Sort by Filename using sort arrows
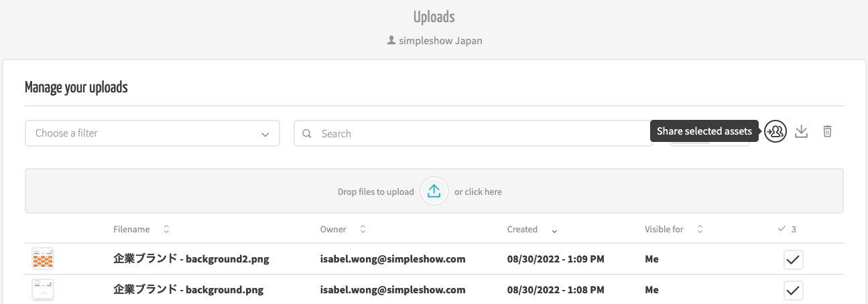 pyautogui.click(x=166, y=229)
